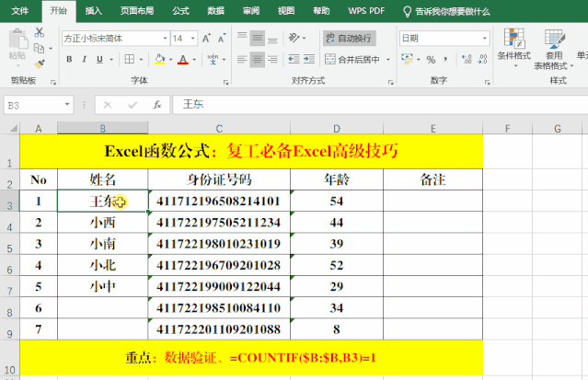The width and height of the screenshot is (588, 380).
Task: Switch to the 公式 Formulas tab
Action: tap(180, 11)
